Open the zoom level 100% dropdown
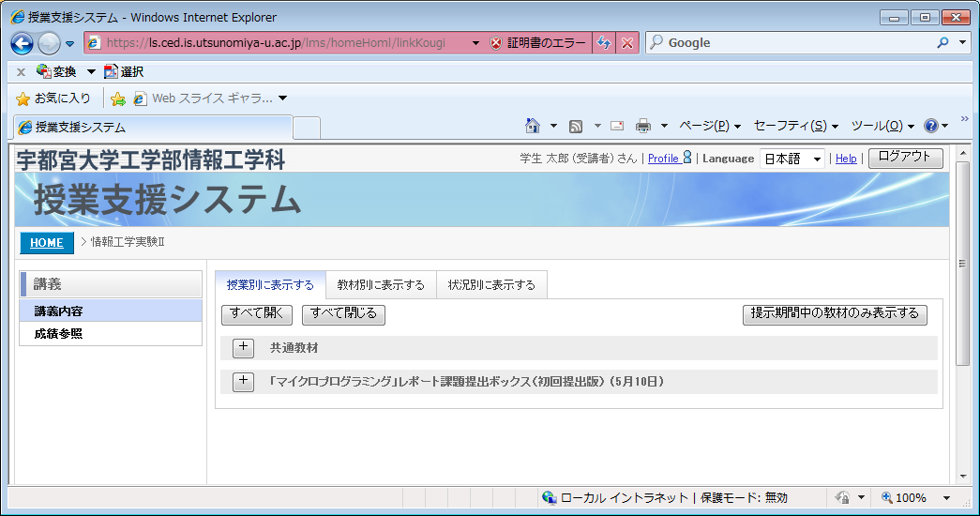The width and height of the screenshot is (980, 516). 946,498
